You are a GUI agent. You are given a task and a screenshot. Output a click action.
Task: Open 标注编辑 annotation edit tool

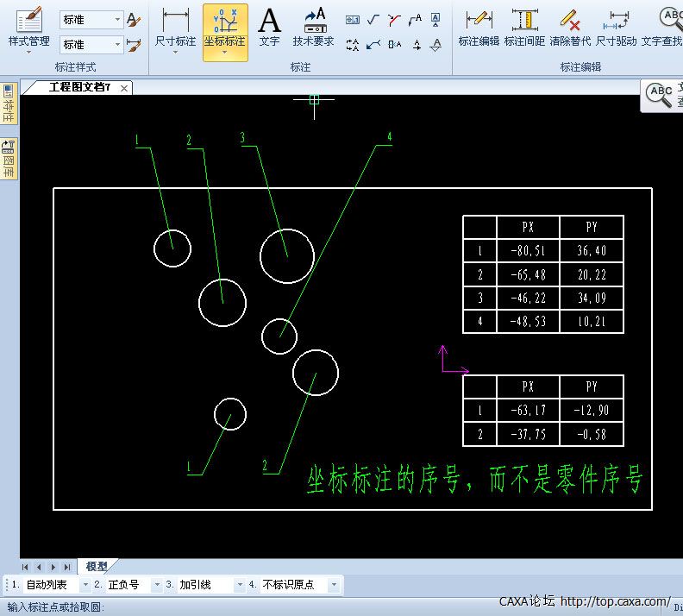coord(479,27)
